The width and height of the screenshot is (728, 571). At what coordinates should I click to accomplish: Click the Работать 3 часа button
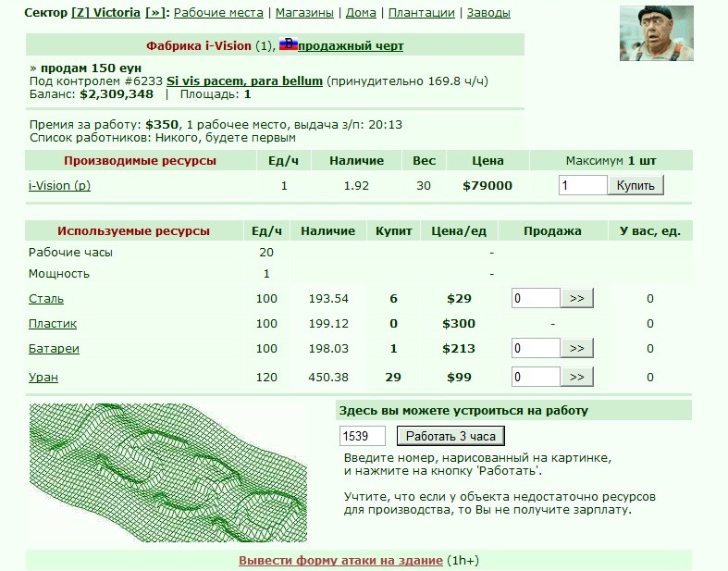click(x=450, y=436)
